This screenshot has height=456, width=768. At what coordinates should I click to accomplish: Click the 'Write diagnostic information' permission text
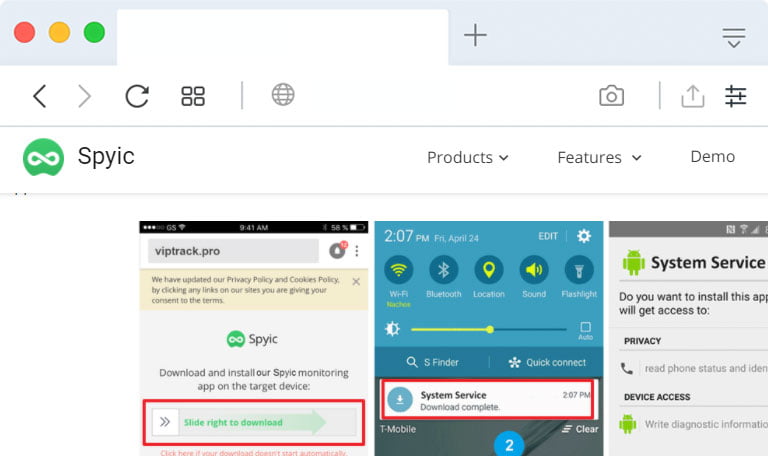point(706,424)
